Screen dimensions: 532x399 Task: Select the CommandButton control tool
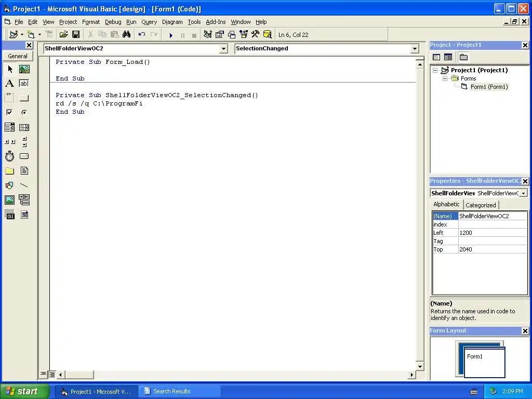pyautogui.click(x=24, y=98)
